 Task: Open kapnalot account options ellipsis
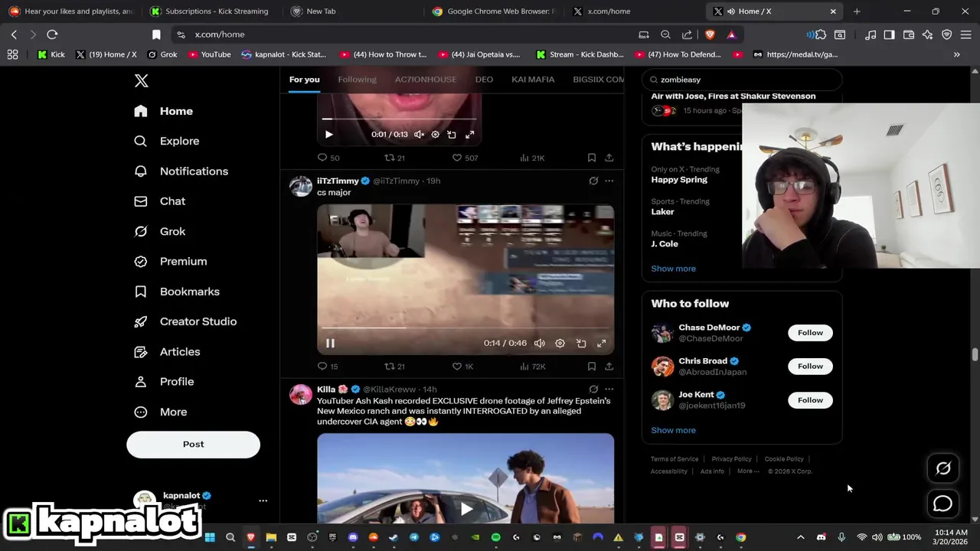[x=263, y=500]
